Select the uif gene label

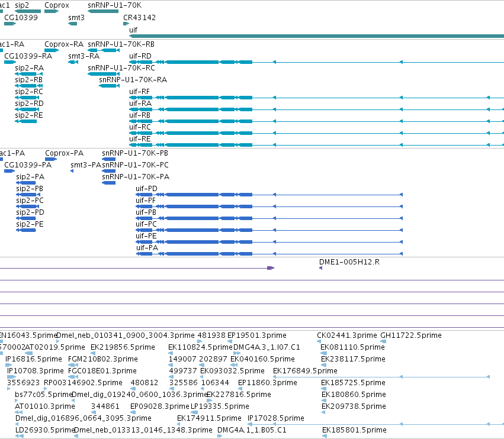[x=133, y=30]
